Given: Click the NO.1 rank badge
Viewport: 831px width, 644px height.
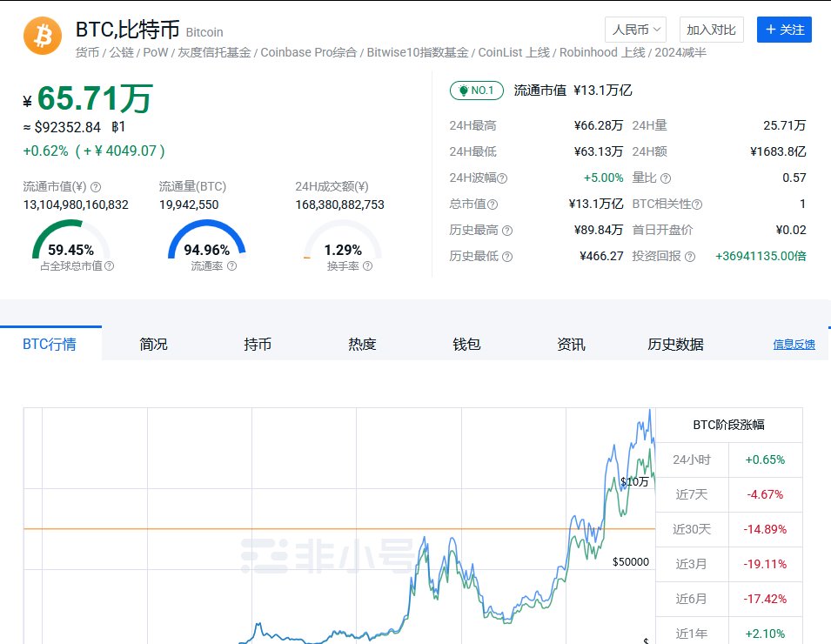Looking at the screenshot, I should click(477, 91).
